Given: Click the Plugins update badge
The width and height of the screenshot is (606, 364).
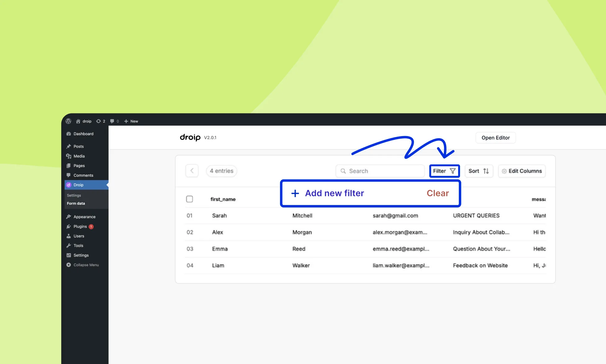Looking at the screenshot, I should (x=91, y=227).
